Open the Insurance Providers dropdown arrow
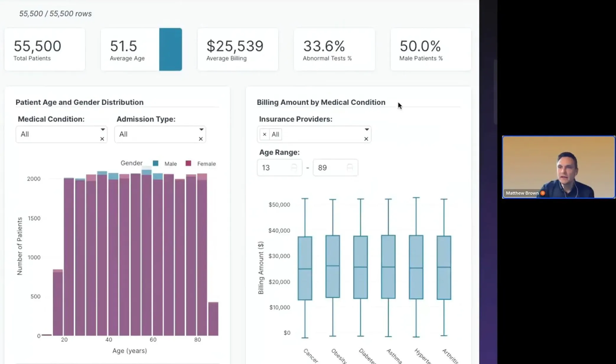This screenshot has width=616, height=364. [366, 130]
